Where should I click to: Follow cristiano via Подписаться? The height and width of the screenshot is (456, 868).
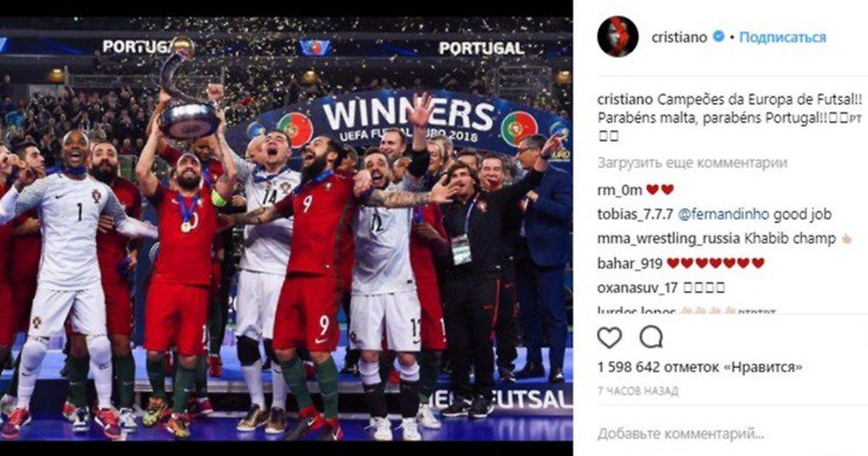click(783, 37)
